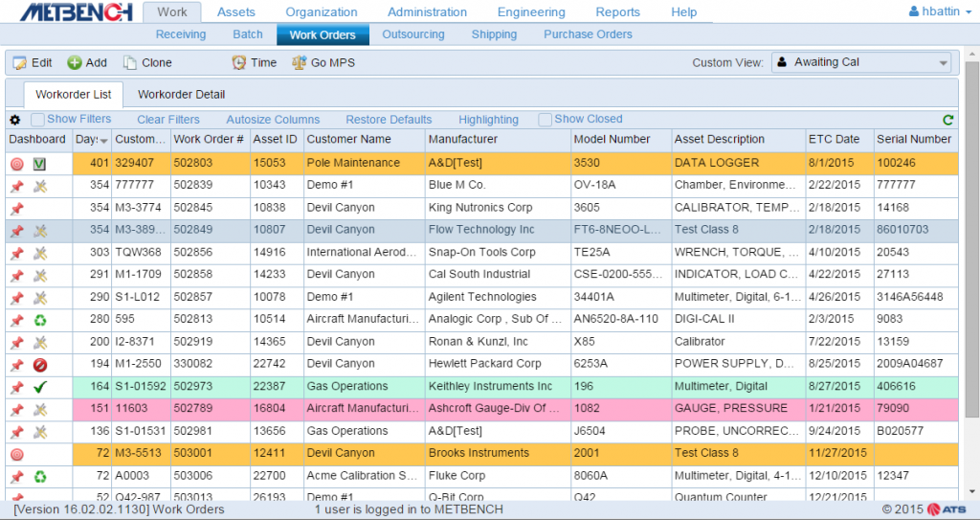Go to the Outsourcing submenu
The height and width of the screenshot is (520, 980).
[413, 34]
